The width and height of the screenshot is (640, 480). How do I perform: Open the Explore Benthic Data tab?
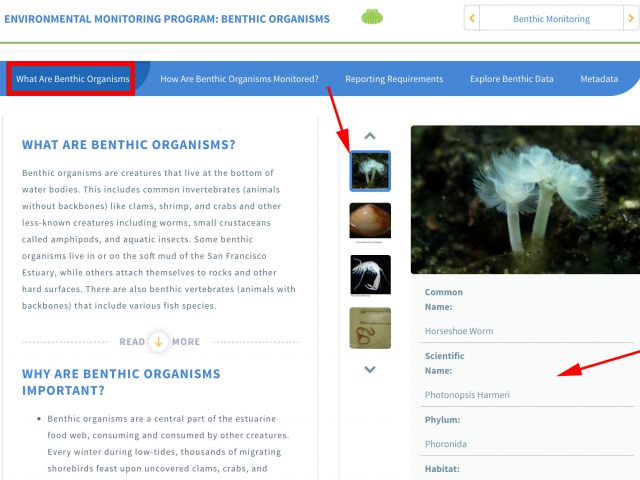coord(511,79)
